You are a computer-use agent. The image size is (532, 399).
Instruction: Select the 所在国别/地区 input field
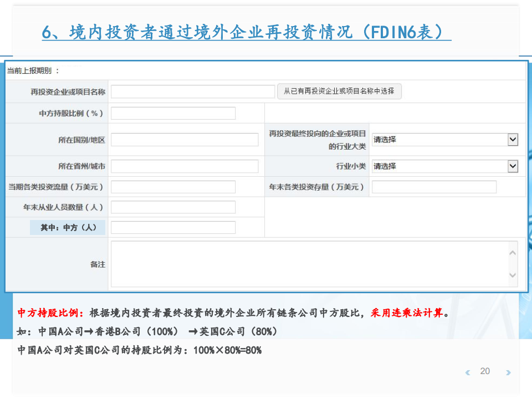[185, 140]
